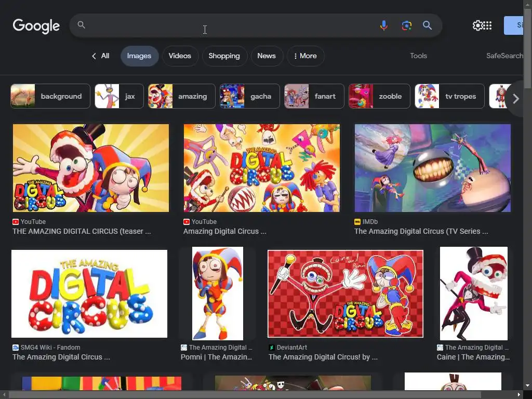
Task: Click the Google logo
Action: 36,26
